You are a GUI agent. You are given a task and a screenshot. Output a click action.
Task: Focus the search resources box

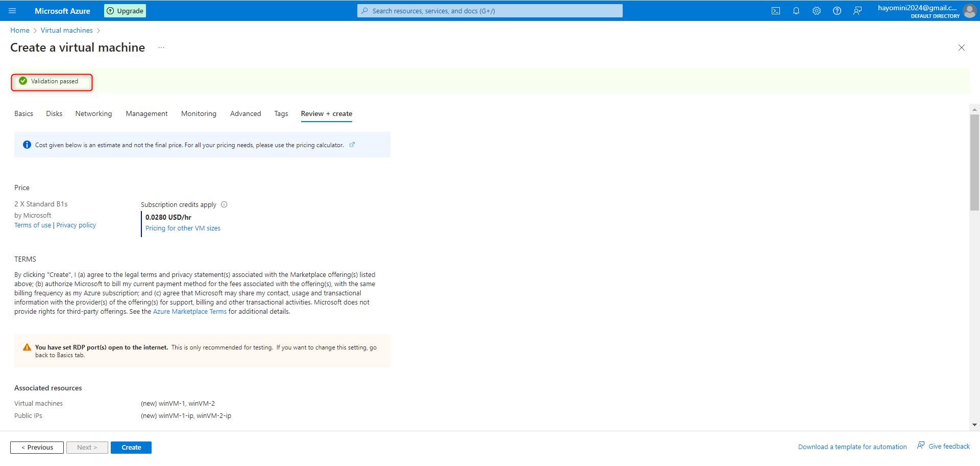[x=490, y=11]
